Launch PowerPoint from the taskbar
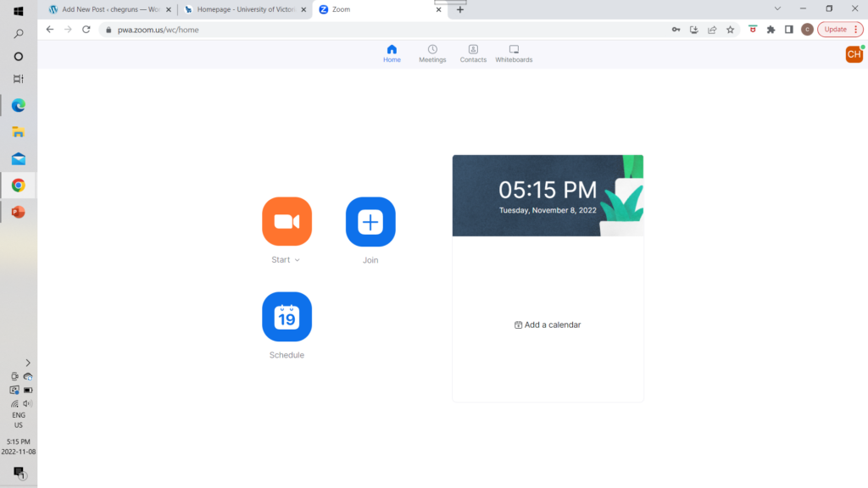The image size is (868, 488). pos(18,212)
